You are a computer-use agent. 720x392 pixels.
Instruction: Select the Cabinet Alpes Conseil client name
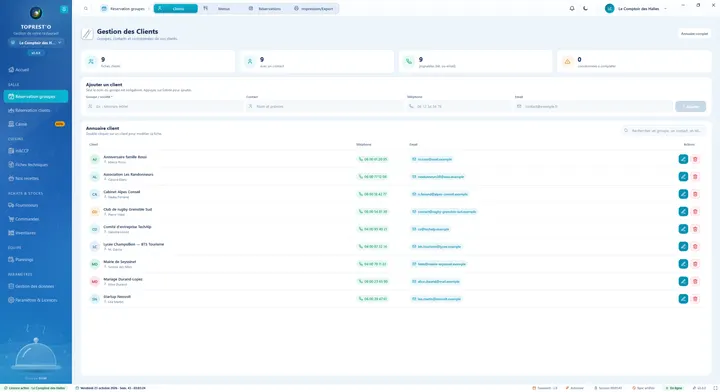[x=122, y=192]
